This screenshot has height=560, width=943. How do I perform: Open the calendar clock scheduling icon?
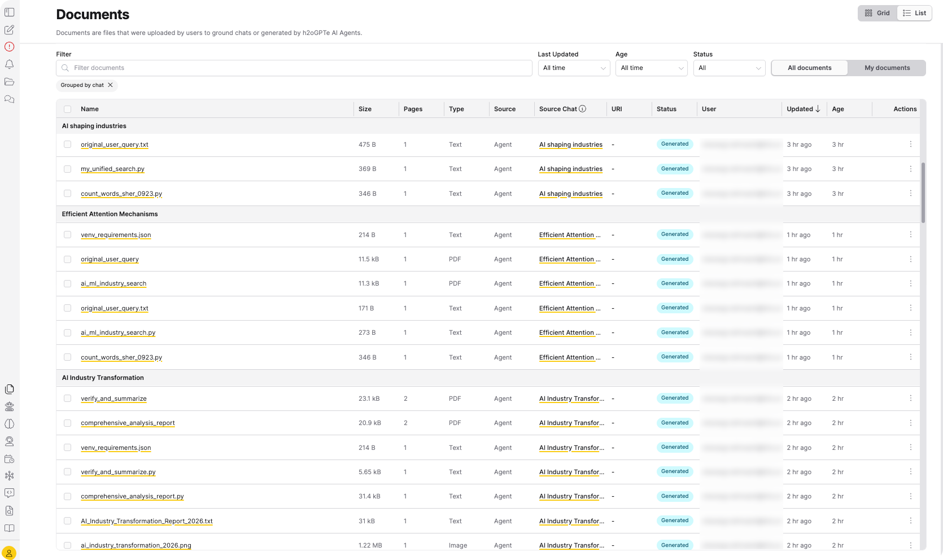click(9, 459)
